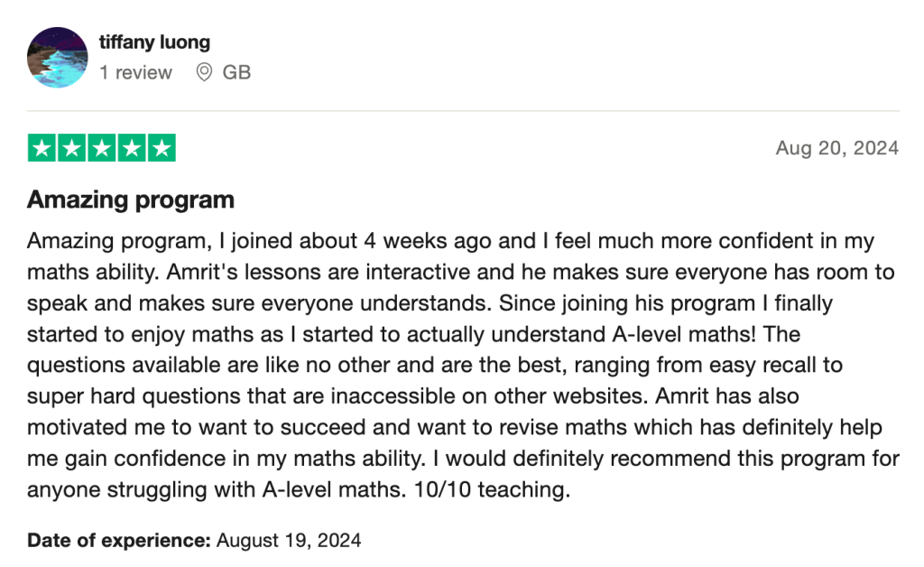Select the fifth green rating star
The width and height of the screenshot is (924, 567).
coord(162,148)
